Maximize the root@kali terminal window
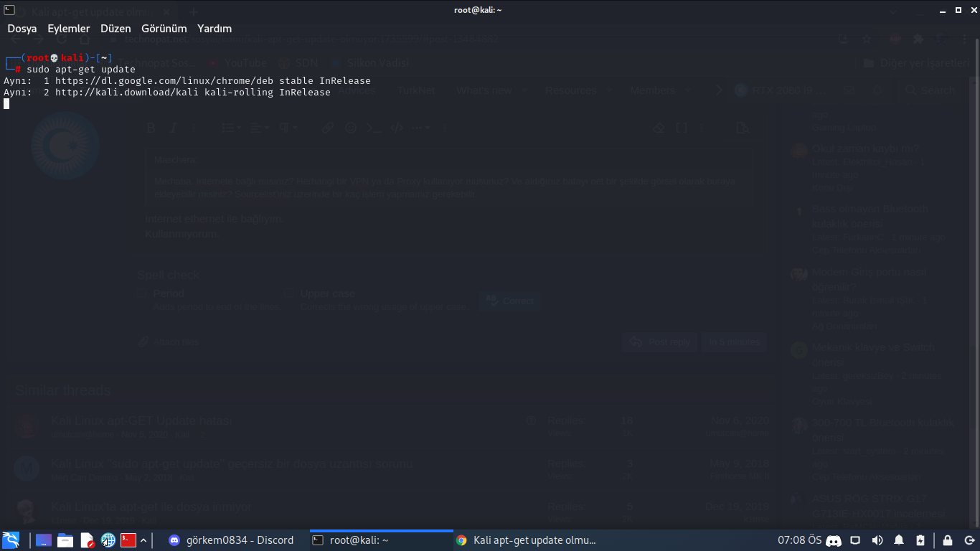 (958, 10)
